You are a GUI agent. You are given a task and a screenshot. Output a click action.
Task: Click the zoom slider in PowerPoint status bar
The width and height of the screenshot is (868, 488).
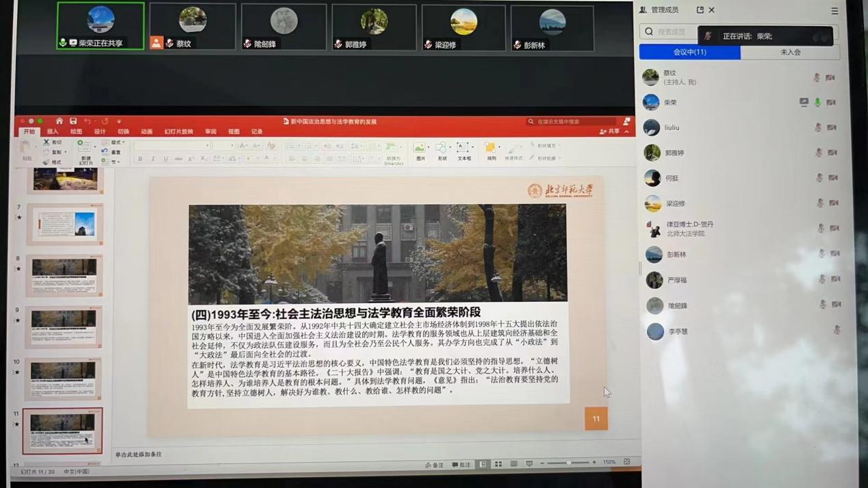(567, 463)
